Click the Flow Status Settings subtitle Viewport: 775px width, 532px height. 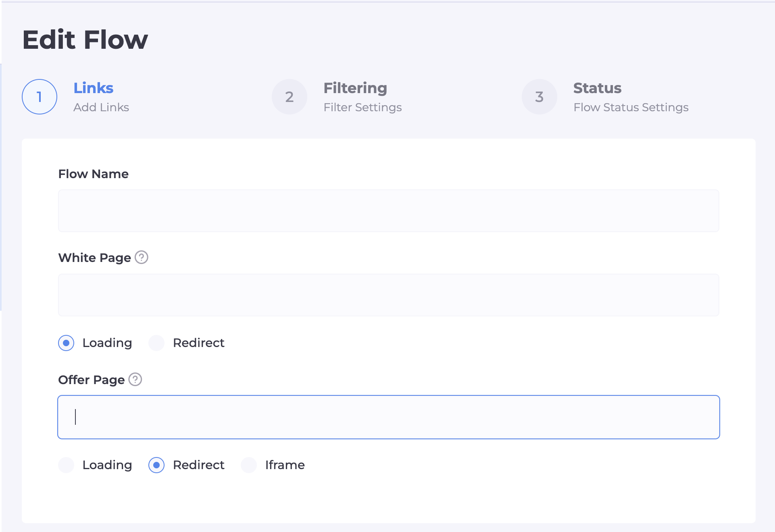(631, 107)
